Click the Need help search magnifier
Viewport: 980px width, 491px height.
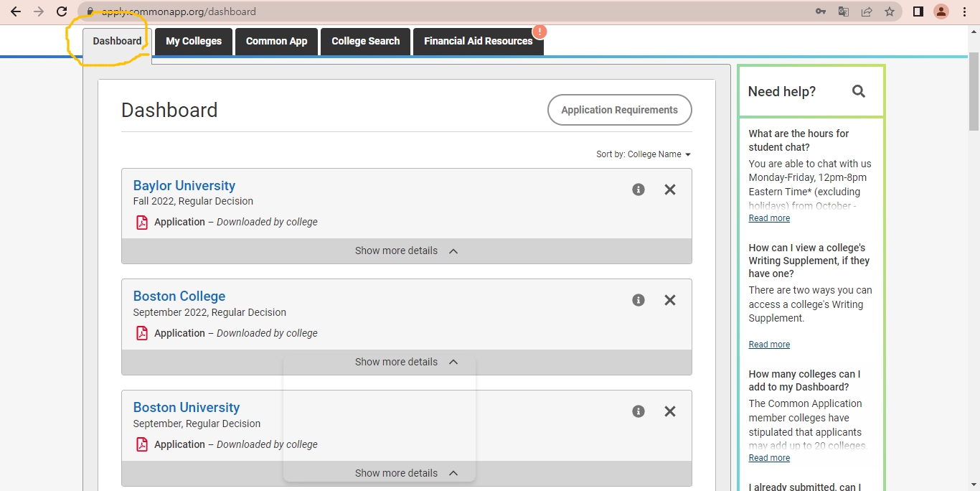point(859,91)
